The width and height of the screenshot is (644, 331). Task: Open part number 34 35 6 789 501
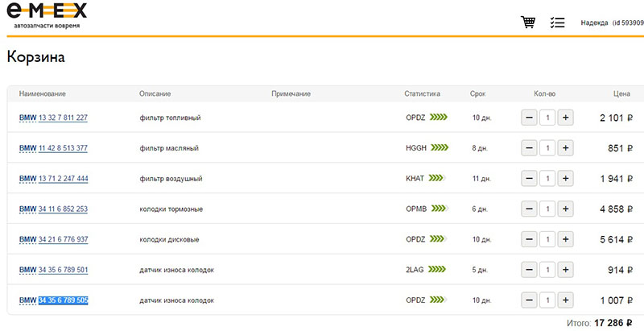coord(63,270)
